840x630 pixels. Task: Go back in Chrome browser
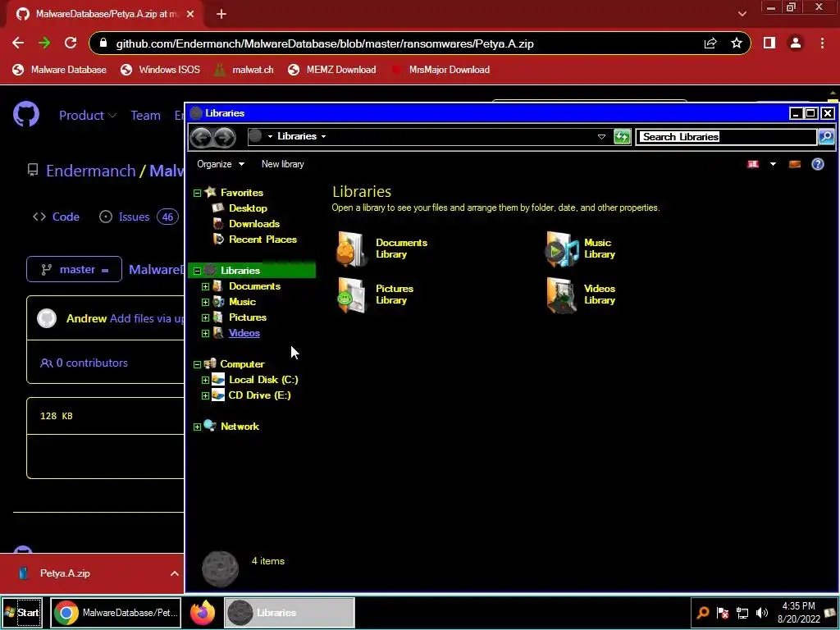[18, 43]
